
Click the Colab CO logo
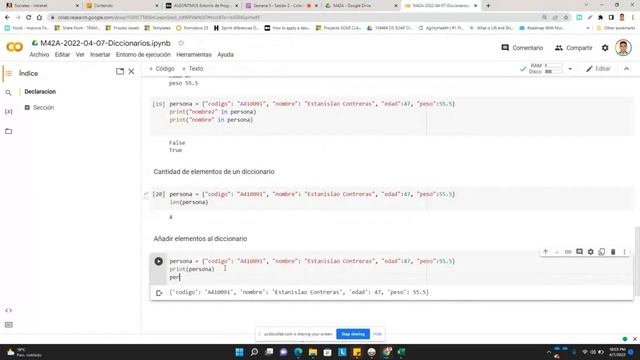point(14,47)
